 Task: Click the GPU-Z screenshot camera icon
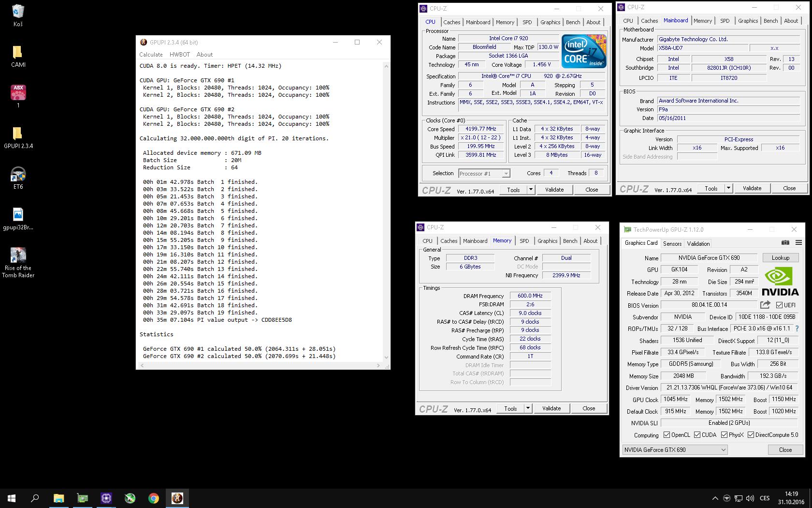pyautogui.click(x=785, y=242)
